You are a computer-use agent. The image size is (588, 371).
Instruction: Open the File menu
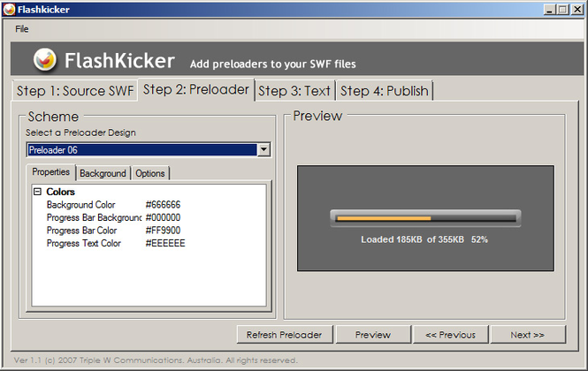[x=22, y=29]
